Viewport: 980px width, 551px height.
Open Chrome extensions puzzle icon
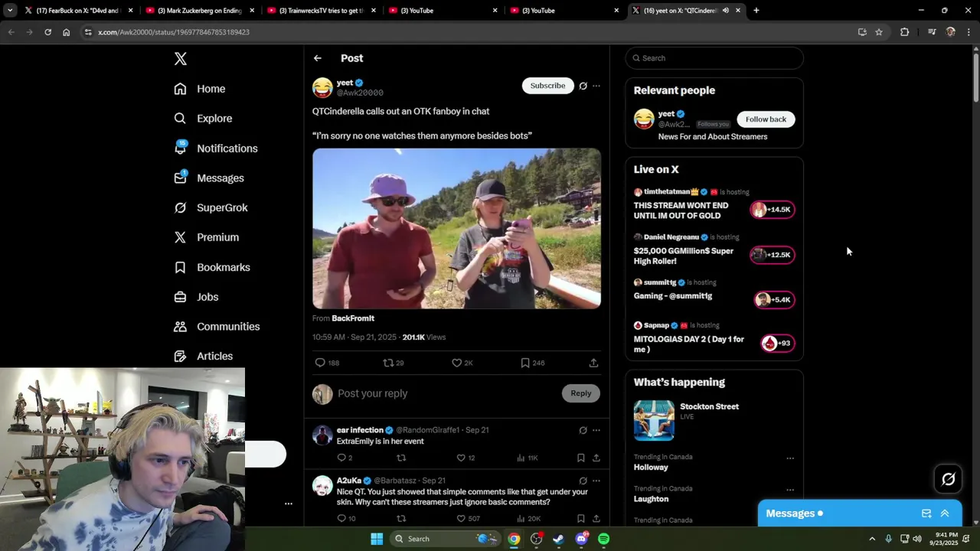905,32
